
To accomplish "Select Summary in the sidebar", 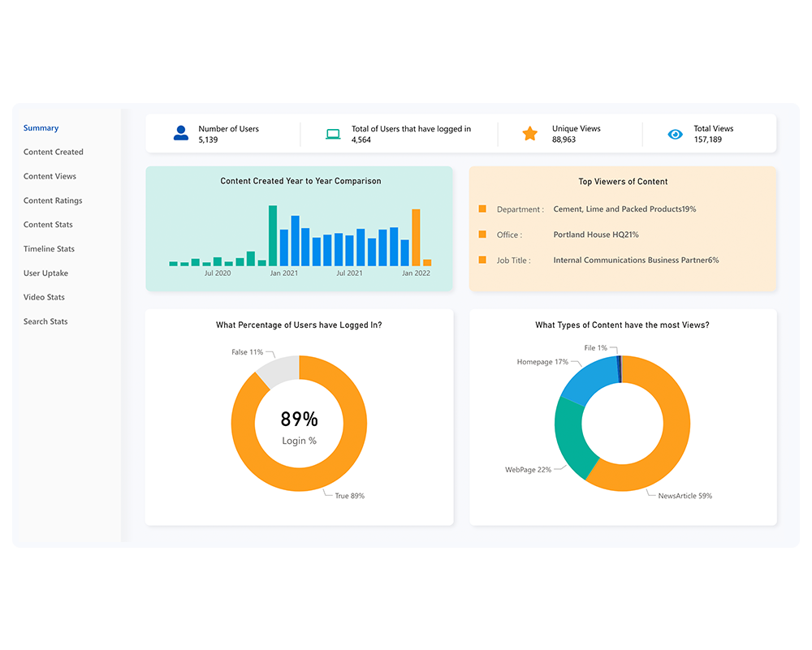I will click(41, 127).
